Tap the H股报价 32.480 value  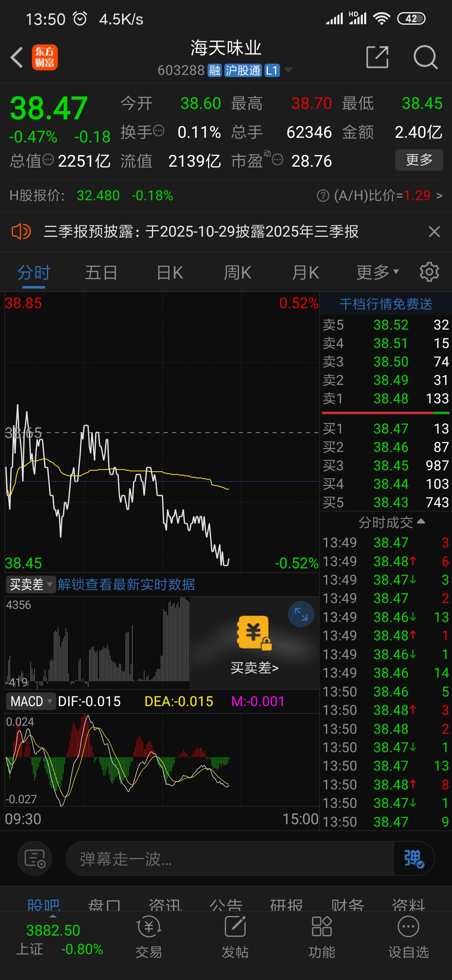click(98, 196)
